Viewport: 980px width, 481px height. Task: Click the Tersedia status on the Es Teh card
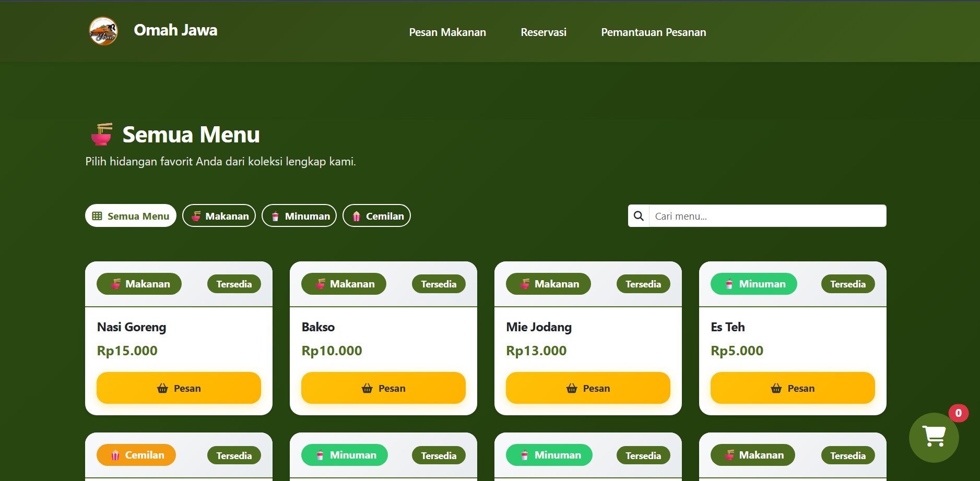tap(848, 284)
